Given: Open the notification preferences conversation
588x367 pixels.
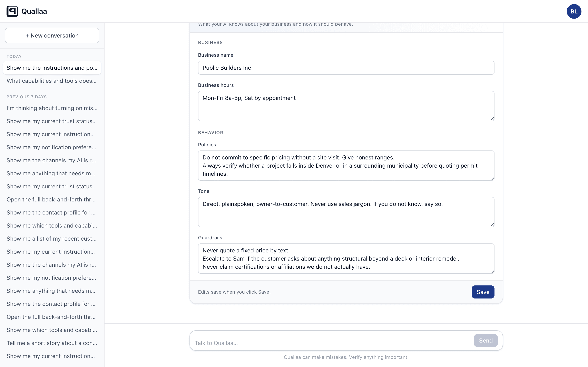Looking at the screenshot, I should [51, 147].
